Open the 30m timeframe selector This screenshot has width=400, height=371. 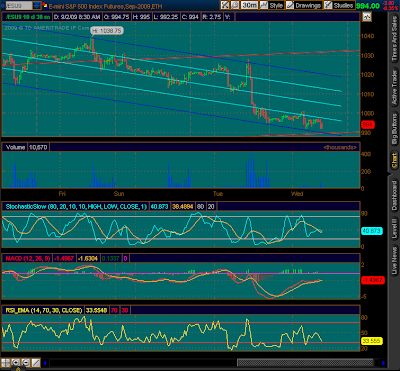[x=249, y=5]
